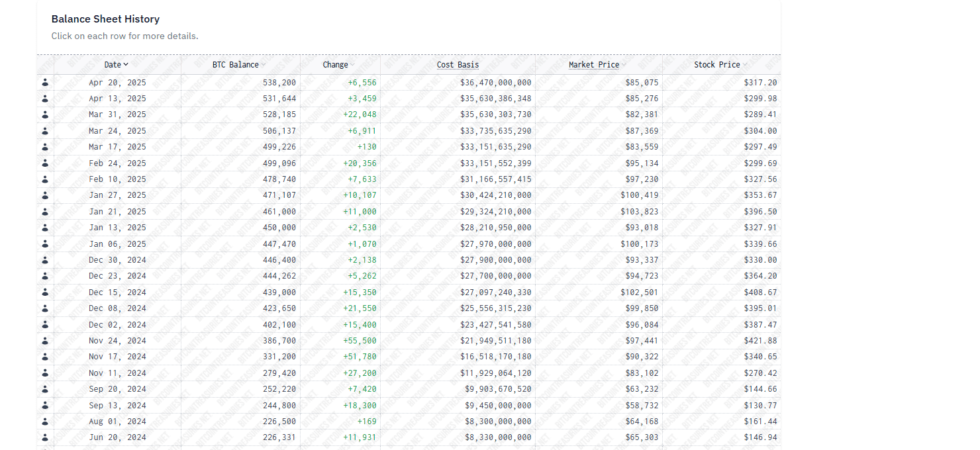
Task: Click stock price $421.88
Action: pyautogui.click(x=760, y=341)
